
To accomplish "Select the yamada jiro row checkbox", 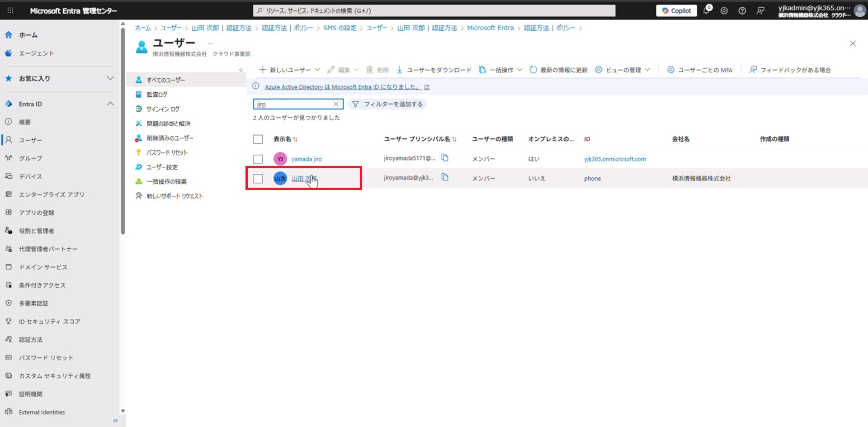I will coord(258,159).
